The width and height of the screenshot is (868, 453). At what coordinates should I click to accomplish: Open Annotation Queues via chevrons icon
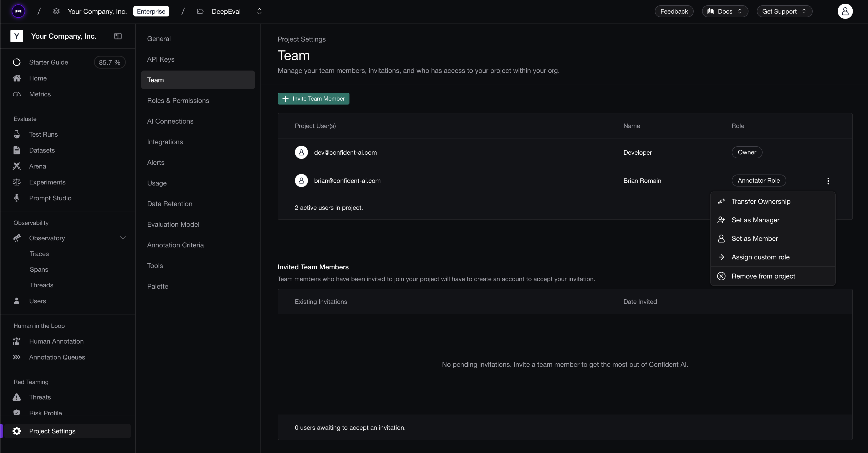pos(16,357)
